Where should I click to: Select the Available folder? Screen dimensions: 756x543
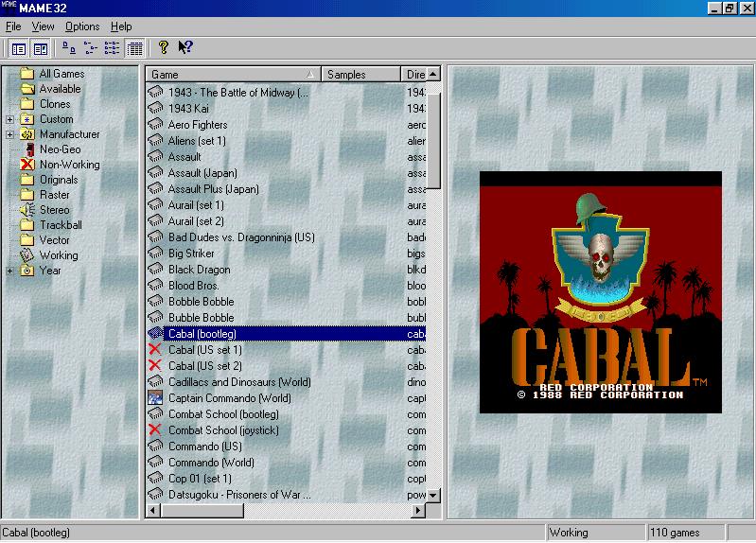tap(60, 89)
